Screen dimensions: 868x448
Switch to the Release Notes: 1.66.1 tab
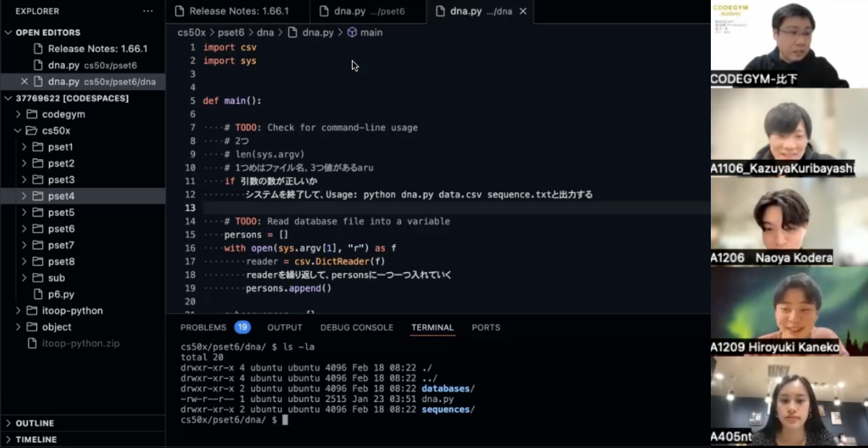[231, 11]
